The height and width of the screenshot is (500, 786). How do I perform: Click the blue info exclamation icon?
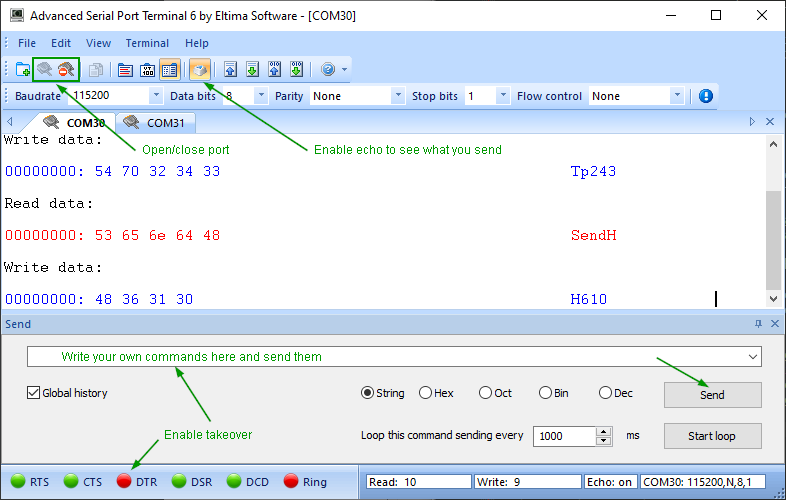pyautogui.click(x=706, y=96)
